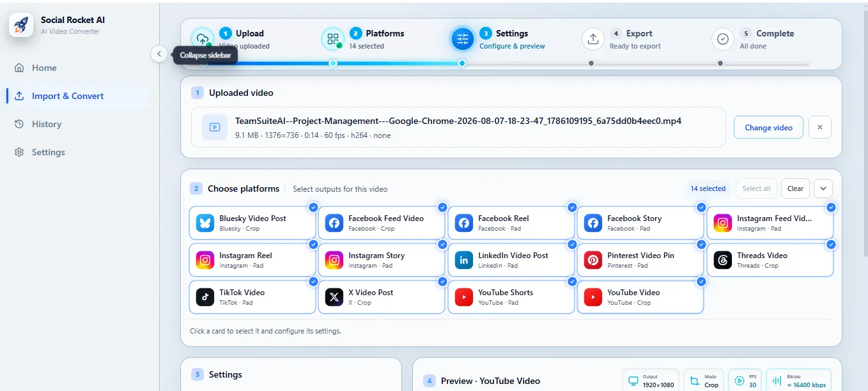
Task: Click the disabled Select all button
Action: [x=757, y=188]
